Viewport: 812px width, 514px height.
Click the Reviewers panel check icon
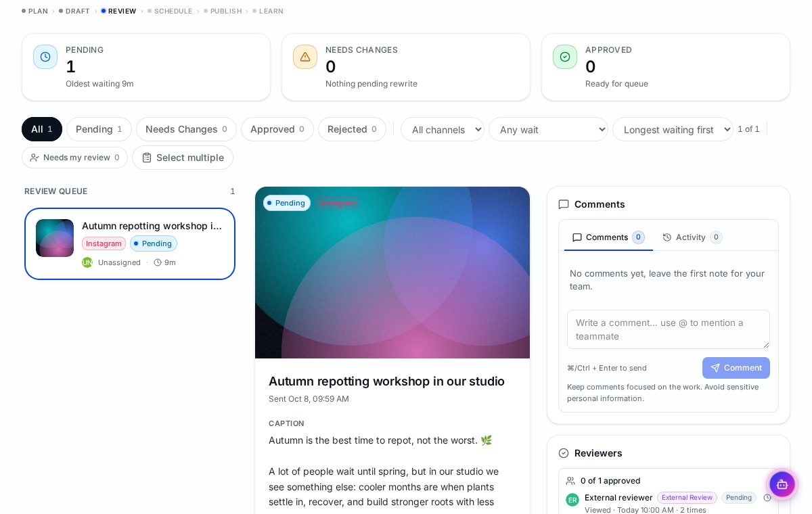[x=564, y=453]
